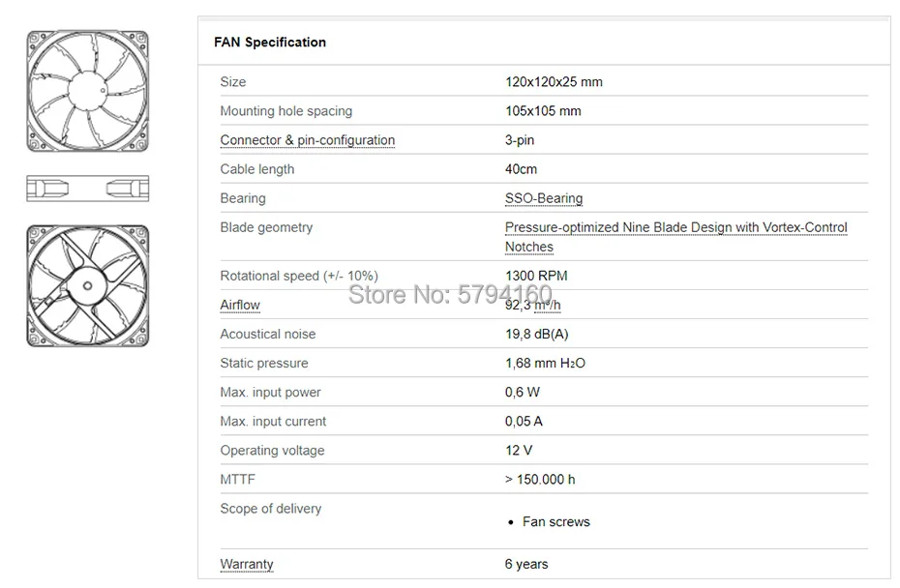Click the 6 years warranty value

click(x=526, y=565)
